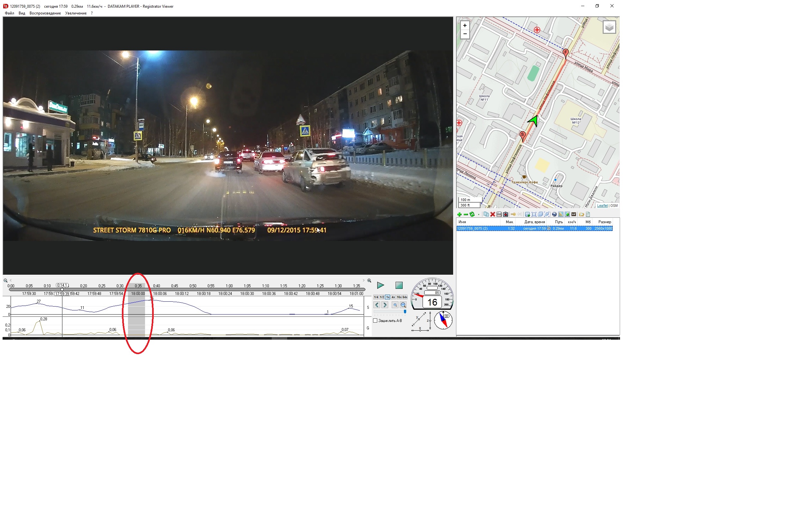Viewport: 804px width, 532px height.
Task: Click the Дата, время column header
Action: click(x=534, y=222)
